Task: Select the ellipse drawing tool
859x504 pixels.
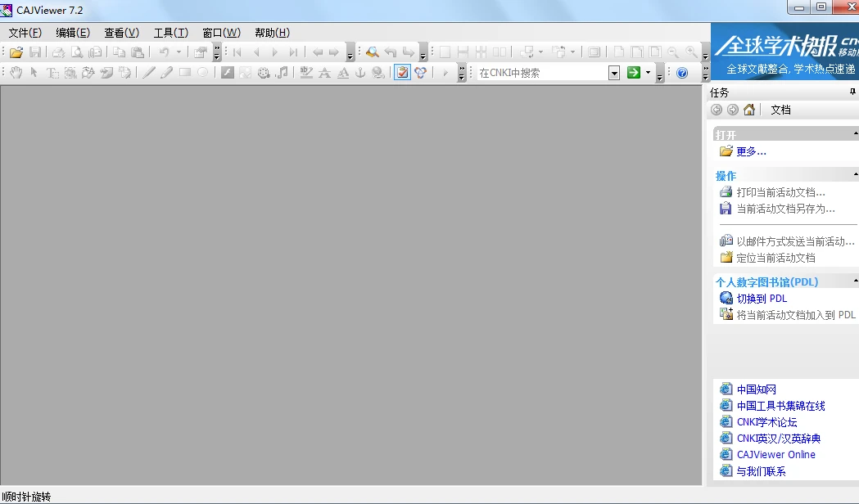Action: [203, 72]
